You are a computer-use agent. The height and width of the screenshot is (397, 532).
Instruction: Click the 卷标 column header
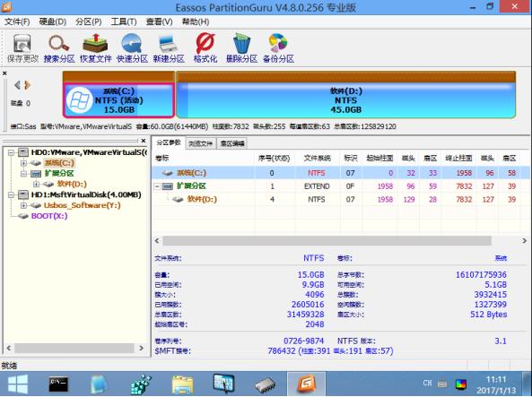(x=203, y=158)
